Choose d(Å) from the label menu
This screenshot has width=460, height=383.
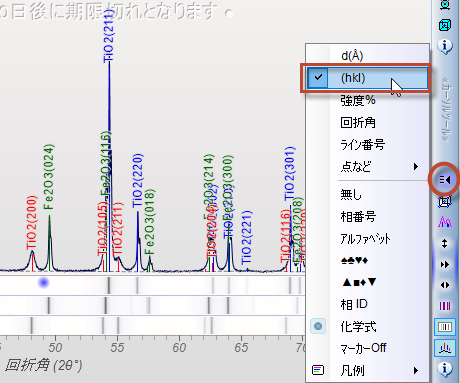tap(352, 56)
